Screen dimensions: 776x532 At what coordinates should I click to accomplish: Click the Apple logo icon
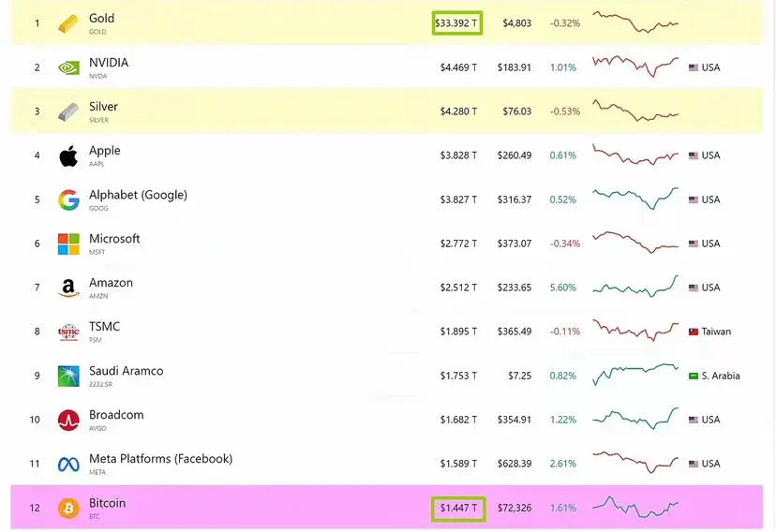(x=68, y=155)
